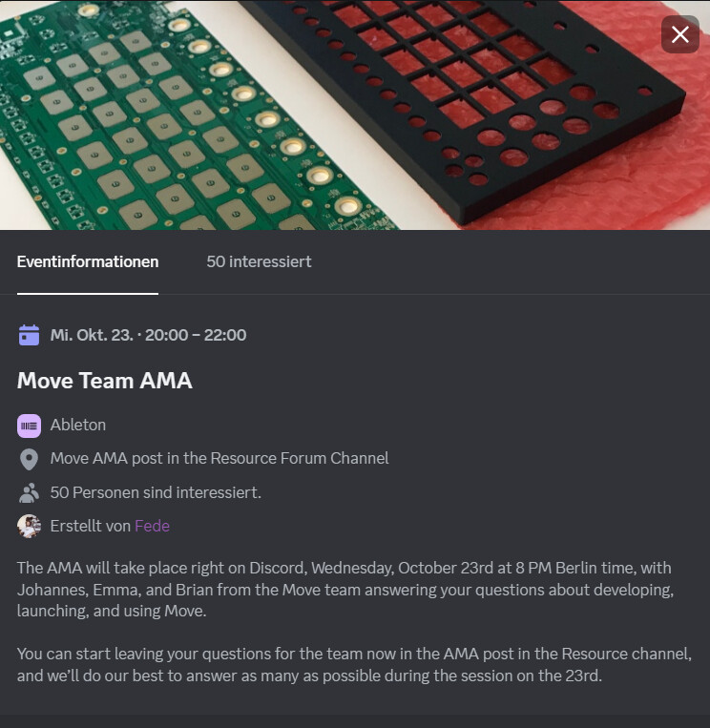This screenshot has height=728, width=710.
Task: Click the 'Erstellt von' label
Action: [91, 526]
